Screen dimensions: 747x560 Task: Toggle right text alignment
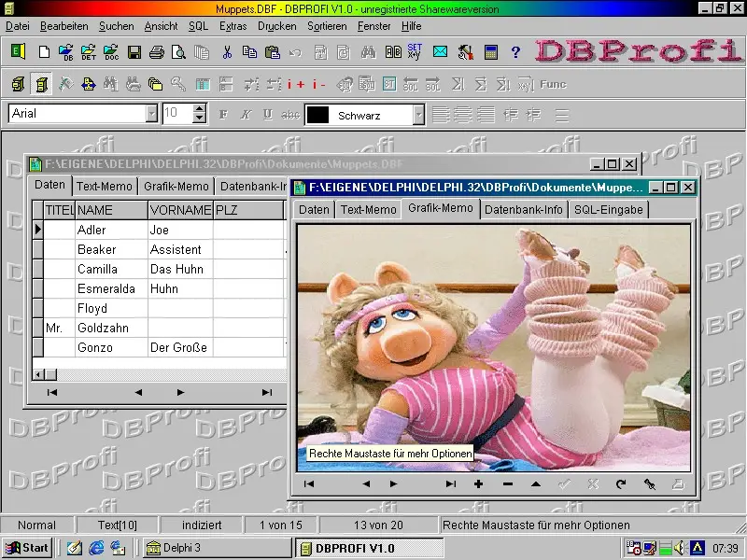(486, 115)
